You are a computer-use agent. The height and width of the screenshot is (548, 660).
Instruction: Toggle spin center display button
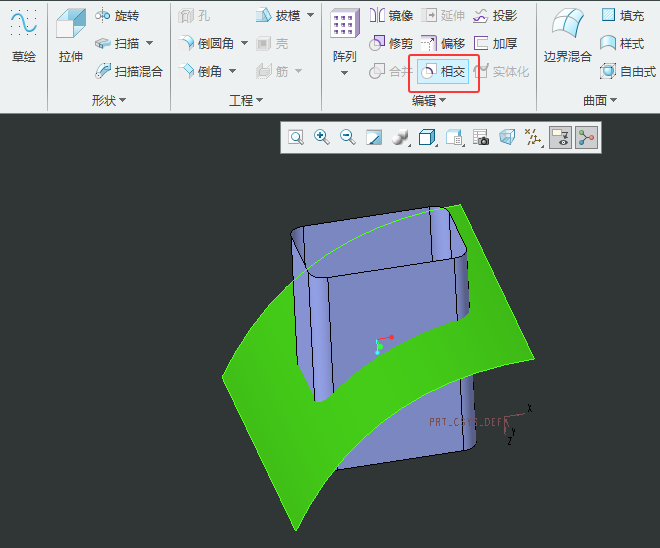pyautogui.click(x=586, y=138)
